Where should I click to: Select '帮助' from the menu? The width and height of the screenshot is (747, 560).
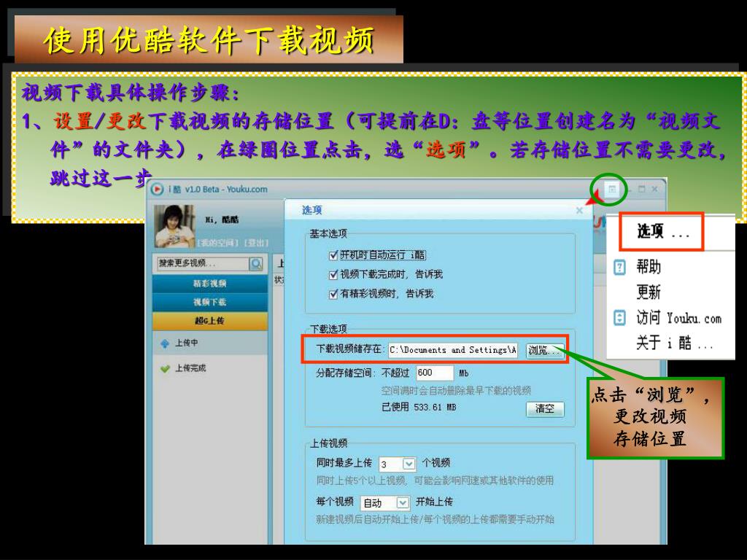[x=649, y=267]
